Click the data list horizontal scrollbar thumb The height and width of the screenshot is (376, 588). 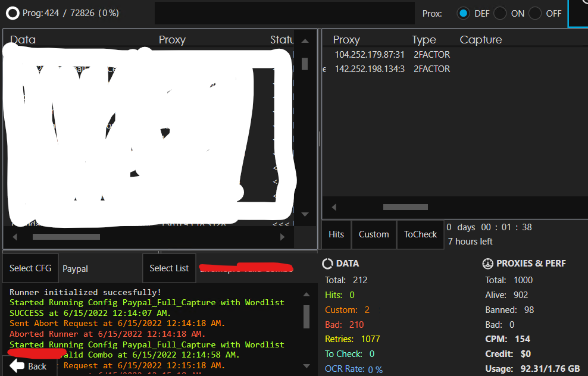(67, 237)
